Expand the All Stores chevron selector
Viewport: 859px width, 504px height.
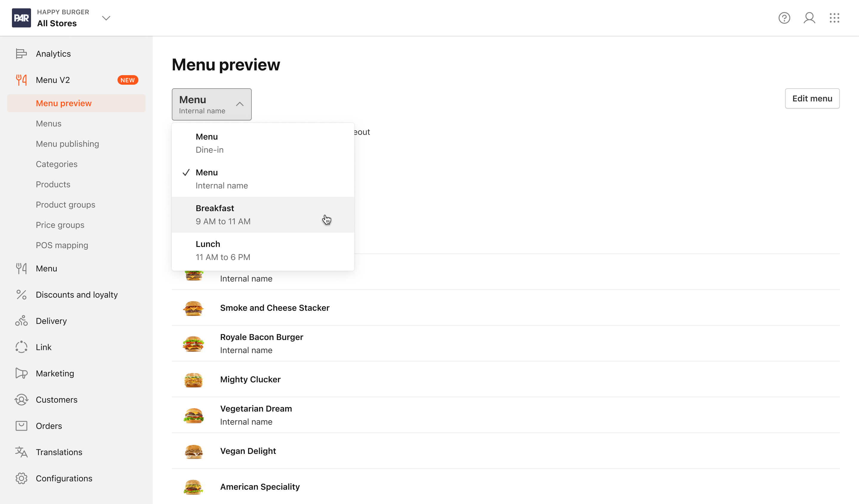click(x=106, y=18)
